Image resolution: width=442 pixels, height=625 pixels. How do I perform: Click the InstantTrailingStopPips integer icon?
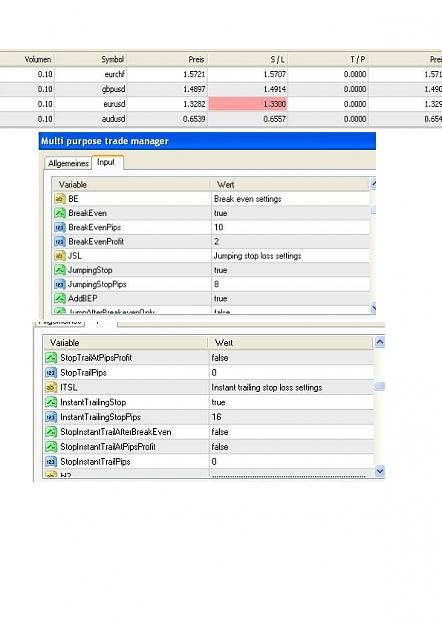[x=51, y=417]
